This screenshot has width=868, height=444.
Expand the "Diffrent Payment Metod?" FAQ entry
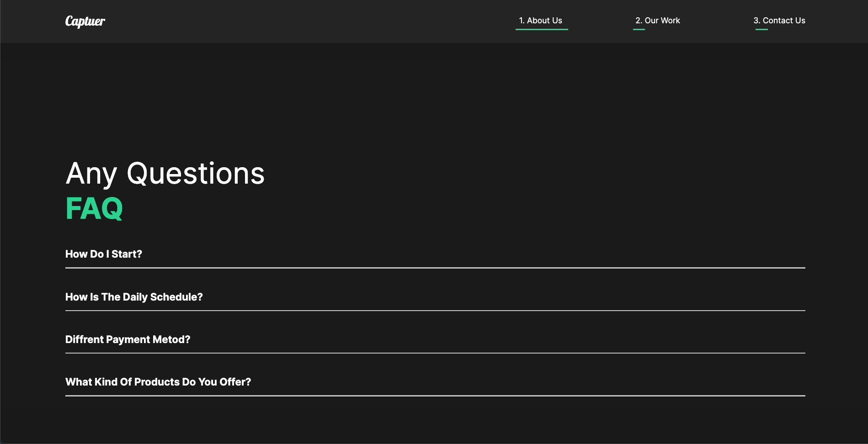tap(128, 339)
